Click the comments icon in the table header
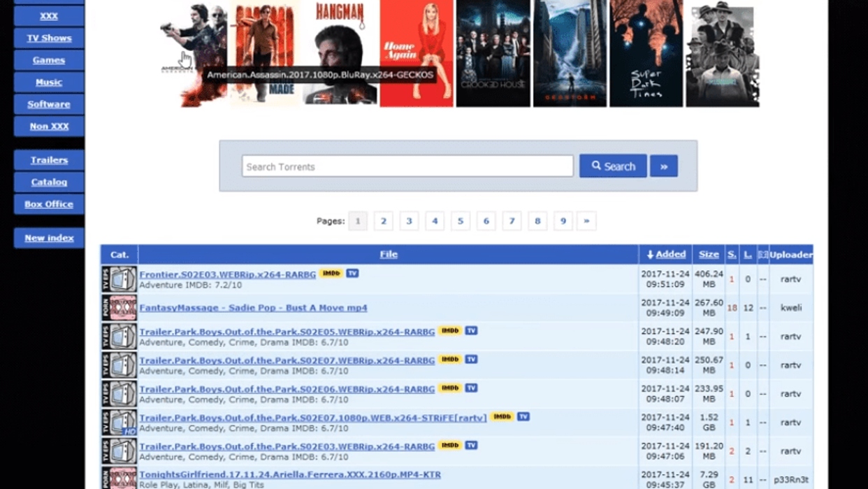The height and width of the screenshot is (489, 868). (762, 255)
